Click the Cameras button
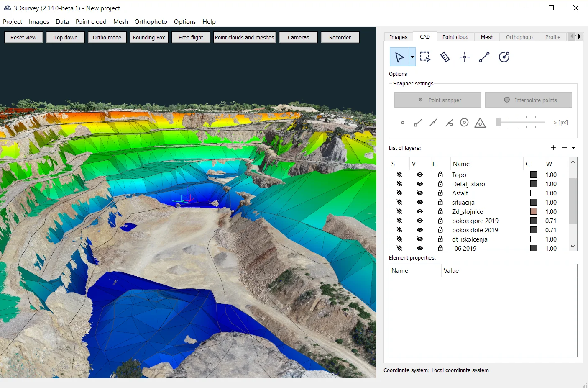This screenshot has height=388, width=588. (x=299, y=37)
